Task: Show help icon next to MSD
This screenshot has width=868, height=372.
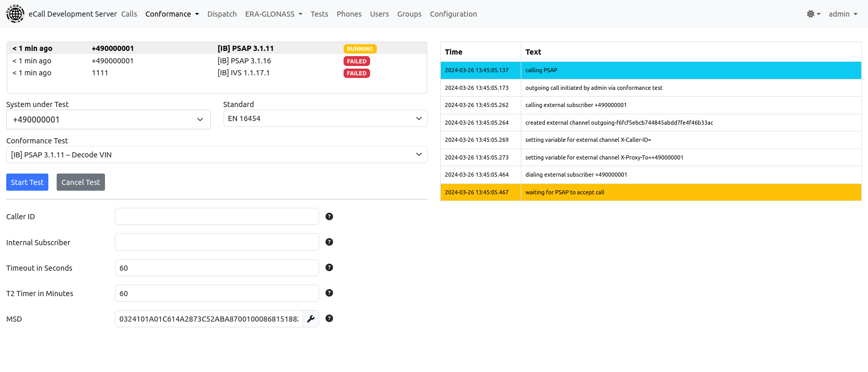Action: tap(329, 318)
